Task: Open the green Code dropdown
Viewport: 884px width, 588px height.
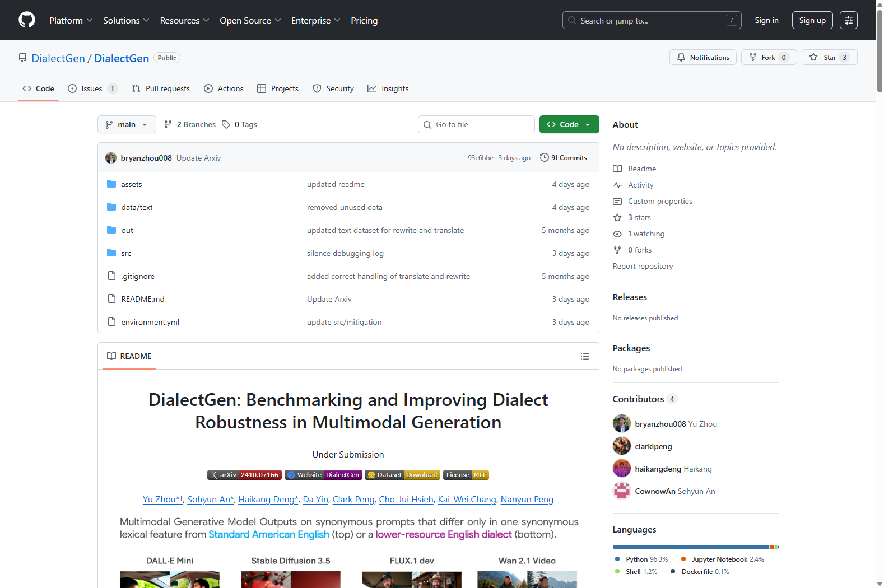Action: [569, 124]
